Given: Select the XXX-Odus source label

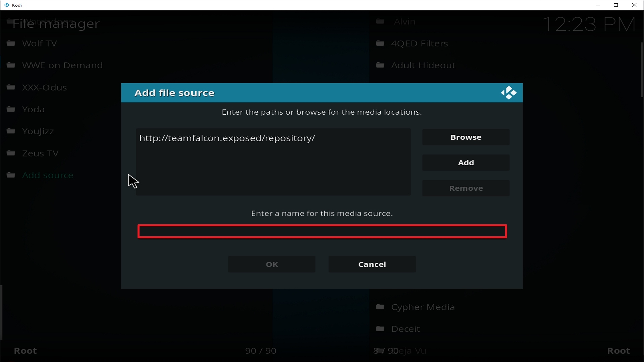Looking at the screenshot, I should (45, 87).
